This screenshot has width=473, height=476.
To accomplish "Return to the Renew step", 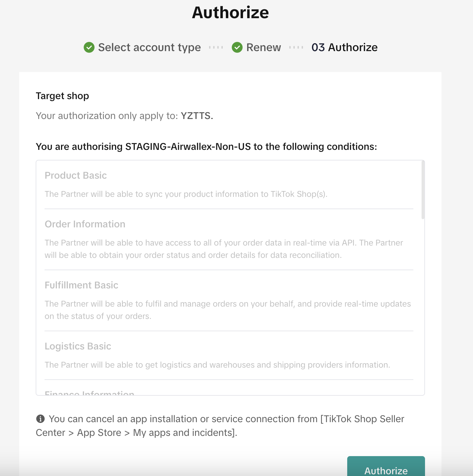I will (x=263, y=47).
